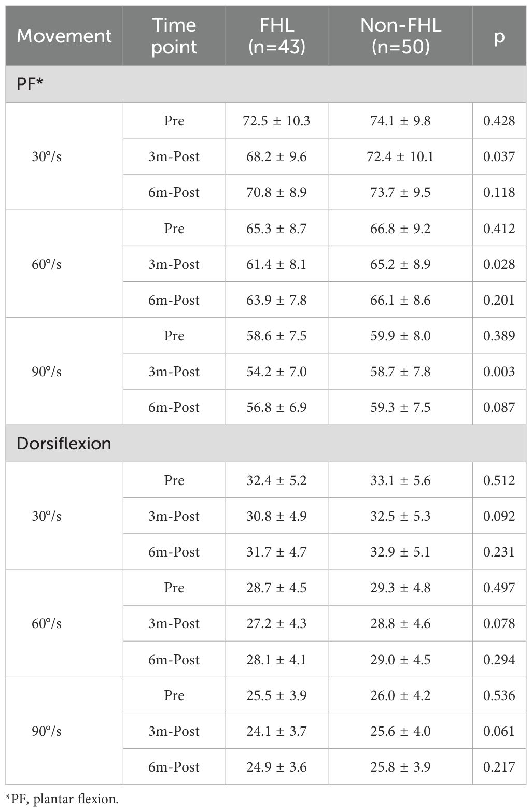The width and height of the screenshot is (532, 812).
Task: Click the Dorsiflexion section row
Action: (265, 444)
